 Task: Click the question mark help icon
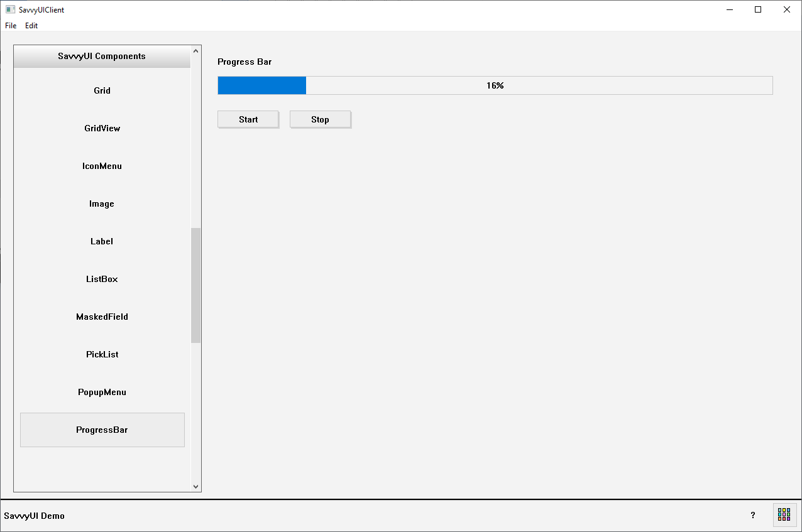coord(753,515)
